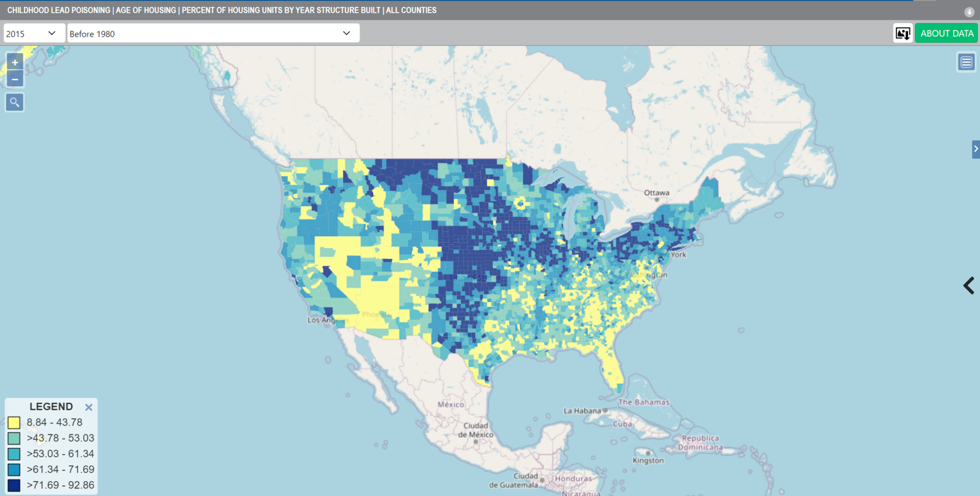Screen dimensions: 980x496
Task: Open the side panel with the small chevron icon
Action: tap(976, 149)
